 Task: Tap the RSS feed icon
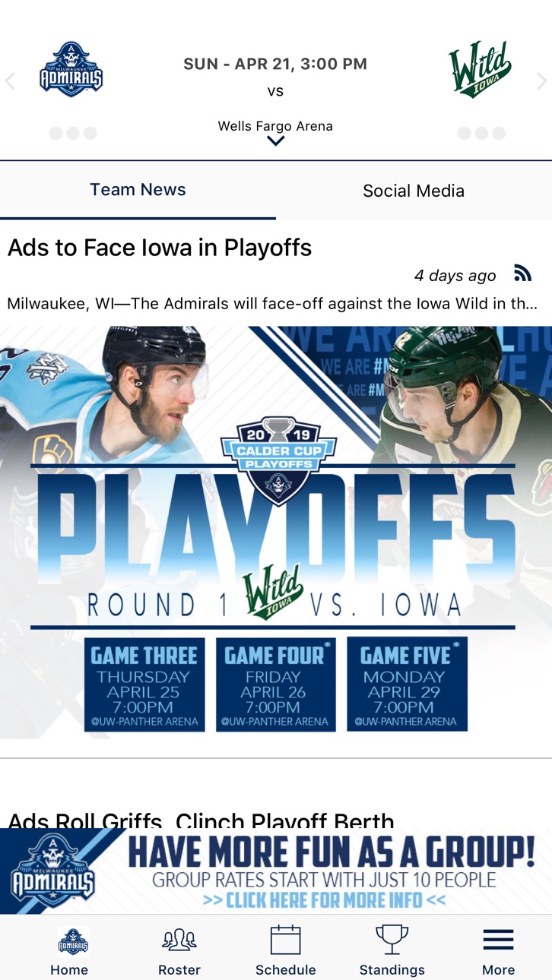tap(522, 273)
